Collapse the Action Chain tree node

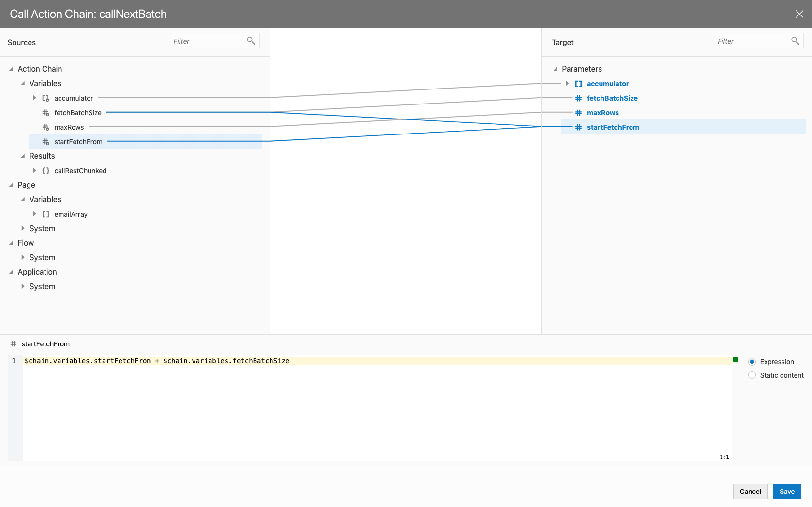click(11, 69)
